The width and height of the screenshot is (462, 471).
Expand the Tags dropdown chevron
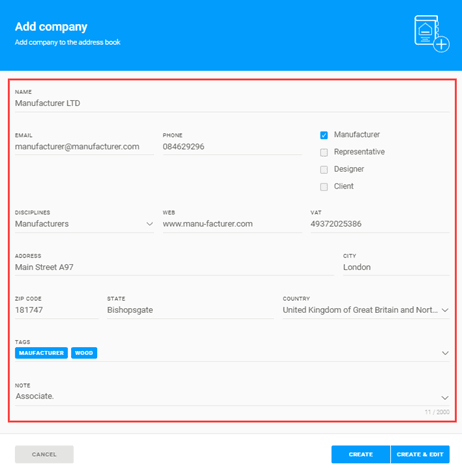point(445,353)
